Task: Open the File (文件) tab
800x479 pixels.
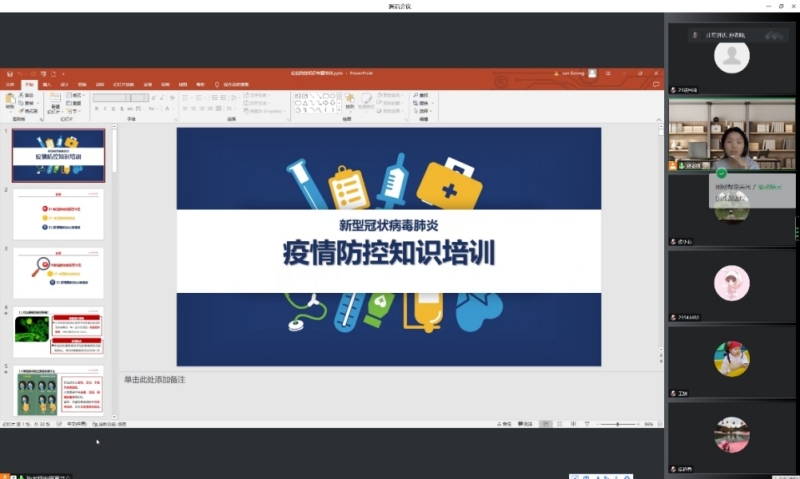Action: click(11, 84)
